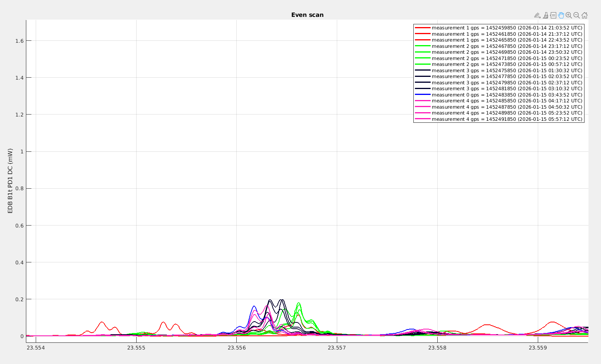Click the y-axis tick label 1.6
Screen dimensions: 601x364
click(x=19, y=41)
